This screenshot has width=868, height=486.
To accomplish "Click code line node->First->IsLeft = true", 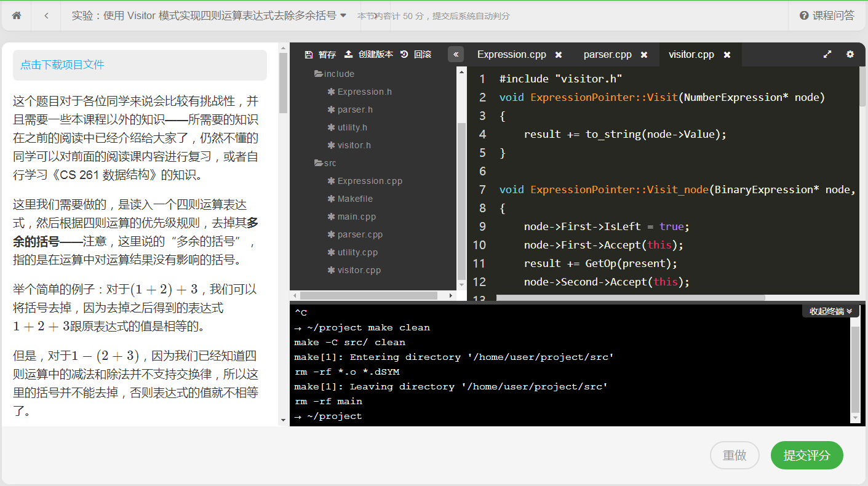I will (x=607, y=226).
